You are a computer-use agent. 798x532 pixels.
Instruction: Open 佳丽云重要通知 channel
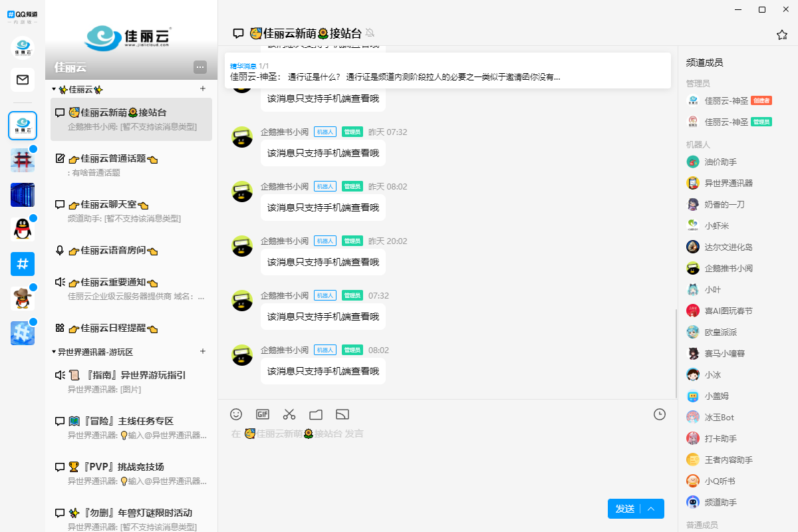pyautogui.click(x=131, y=289)
